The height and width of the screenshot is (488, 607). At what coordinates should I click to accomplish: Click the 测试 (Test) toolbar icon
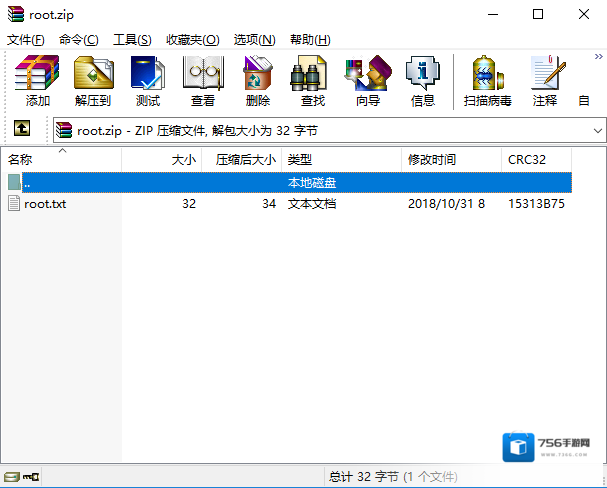click(x=148, y=75)
